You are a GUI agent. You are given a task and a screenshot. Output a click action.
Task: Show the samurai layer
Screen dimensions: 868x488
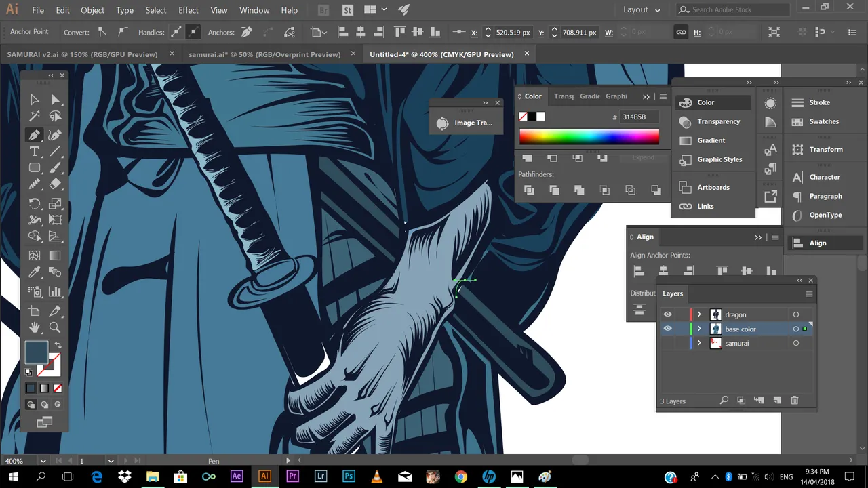coord(667,343)
